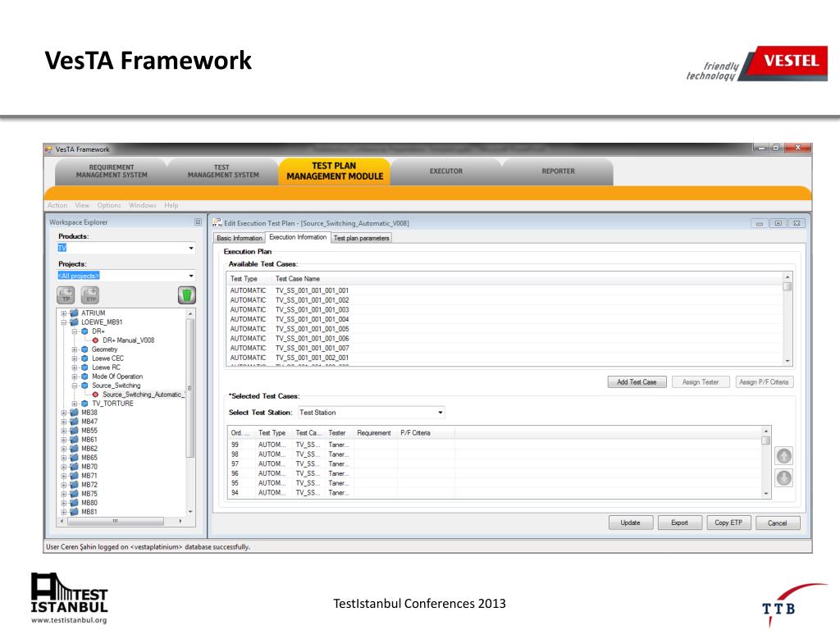Screen dimensions: 840x630
Task: Select selected test case order 95
Action: click(495, 483)
